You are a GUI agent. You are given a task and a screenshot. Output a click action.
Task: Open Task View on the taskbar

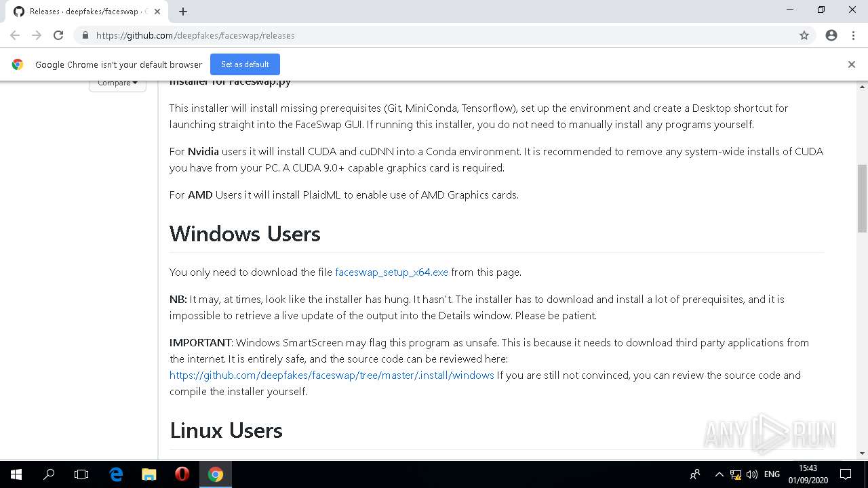click(81, 474)
